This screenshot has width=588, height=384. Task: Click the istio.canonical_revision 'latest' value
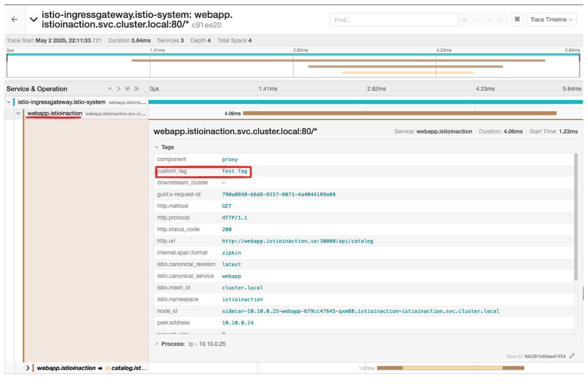[231, 264]
